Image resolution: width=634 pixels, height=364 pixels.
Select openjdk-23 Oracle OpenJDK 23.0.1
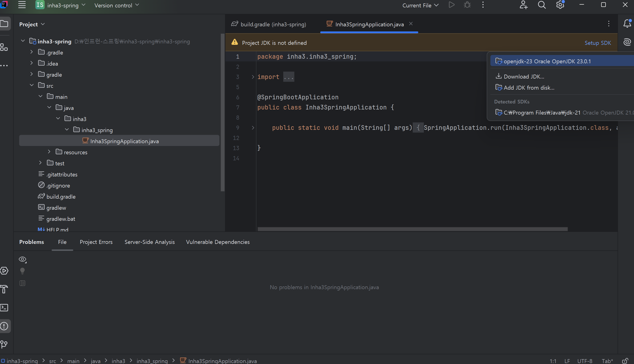(x=562, y=61)
